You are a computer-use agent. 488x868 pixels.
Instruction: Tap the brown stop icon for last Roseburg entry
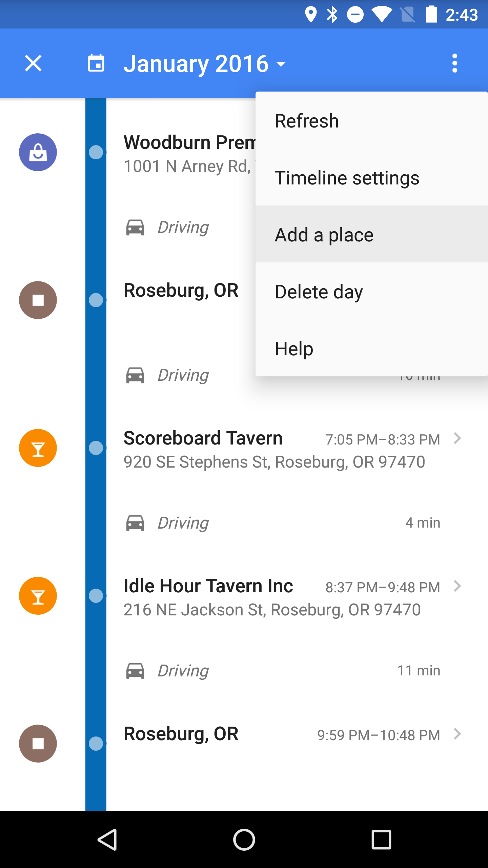[x=38, y=744]
